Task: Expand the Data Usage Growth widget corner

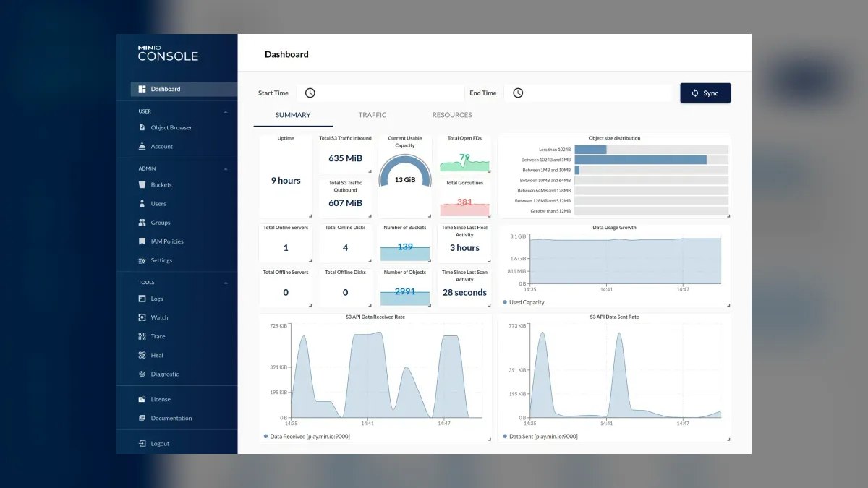Action: pyautogui.click(x=728, y=306)
